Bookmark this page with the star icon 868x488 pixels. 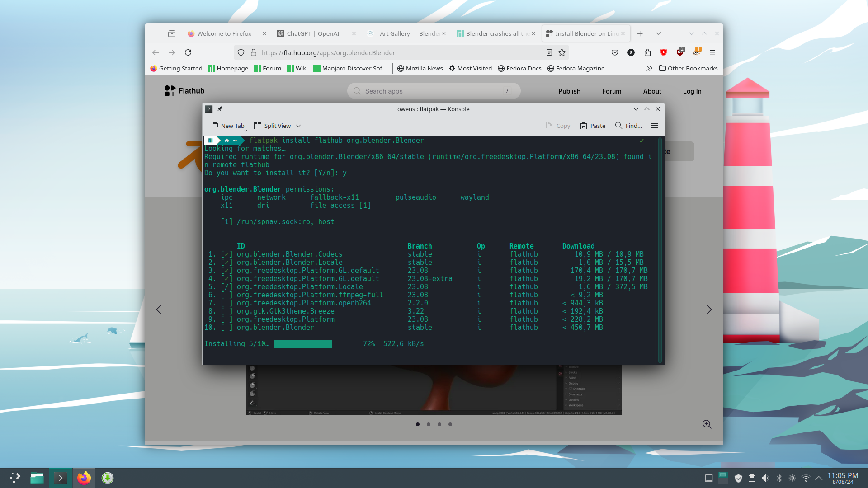(x=562, y=52)
